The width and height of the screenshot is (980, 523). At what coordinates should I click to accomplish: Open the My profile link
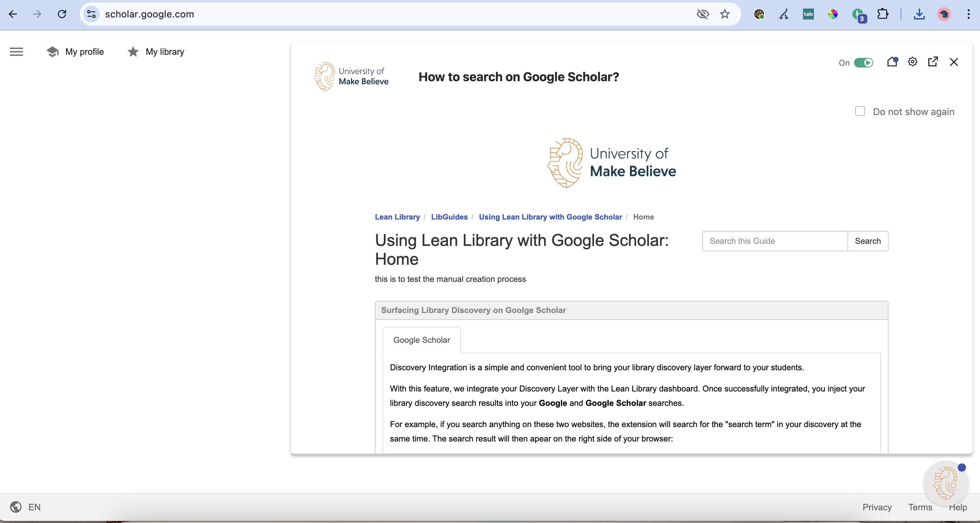point(85,51)
